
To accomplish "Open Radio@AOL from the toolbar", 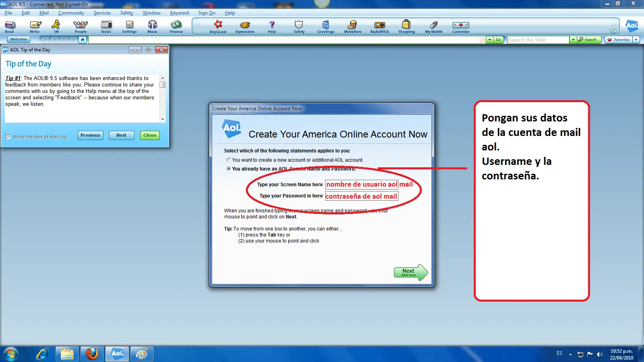I will click(380, 27).
